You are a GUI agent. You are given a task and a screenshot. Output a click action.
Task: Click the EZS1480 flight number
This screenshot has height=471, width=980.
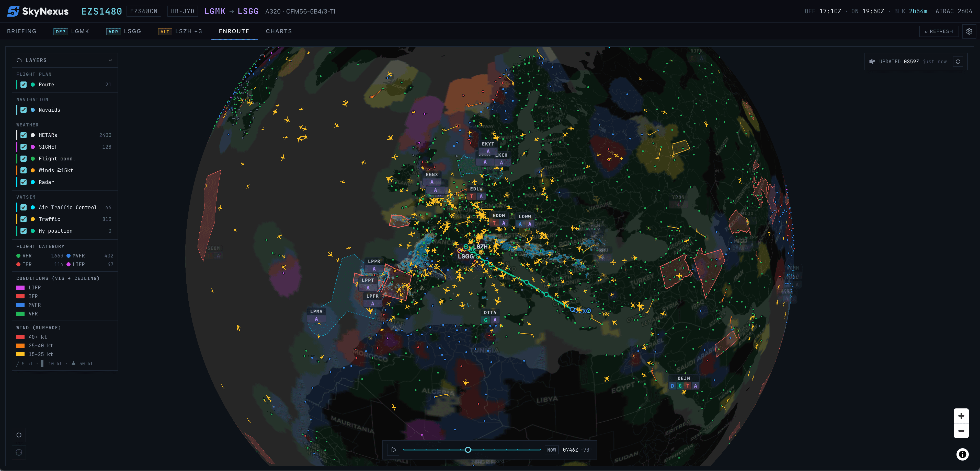pos(101,11)
